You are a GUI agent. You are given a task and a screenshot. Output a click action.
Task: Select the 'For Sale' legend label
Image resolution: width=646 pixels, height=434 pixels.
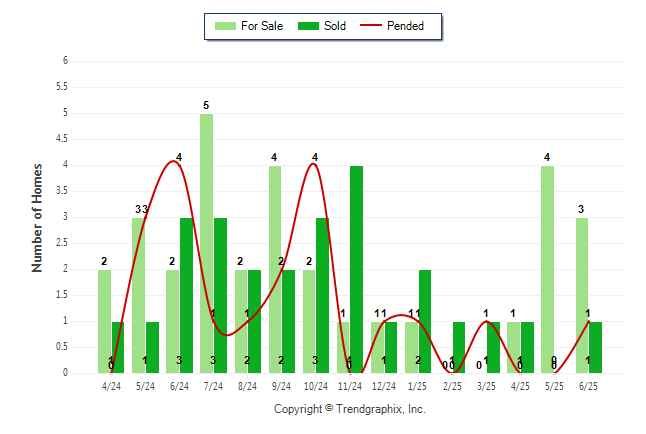(262, 26)
